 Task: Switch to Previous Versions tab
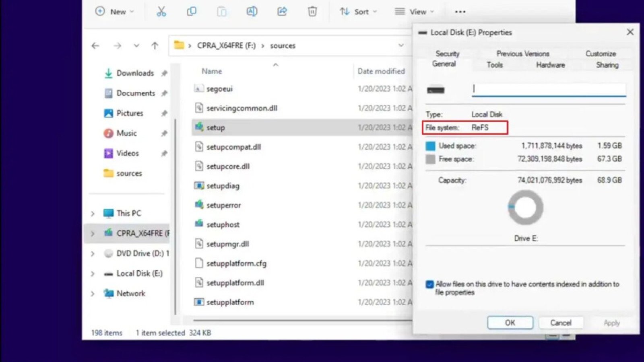click(x=522, y=53)
